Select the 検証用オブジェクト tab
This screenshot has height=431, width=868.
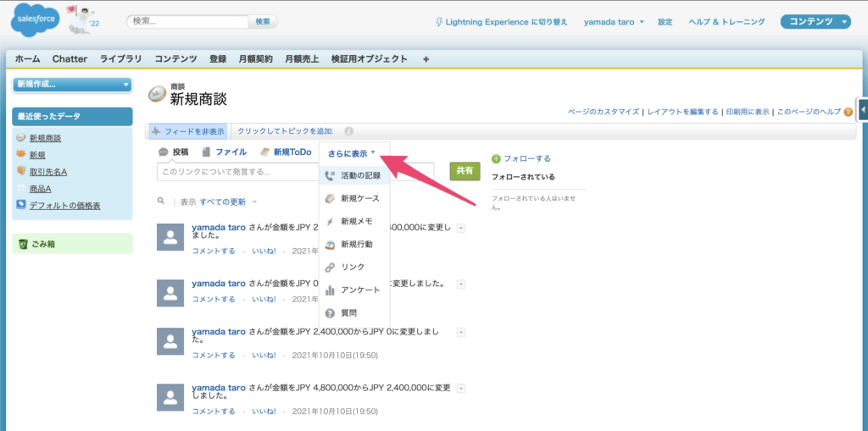point(370,59)
